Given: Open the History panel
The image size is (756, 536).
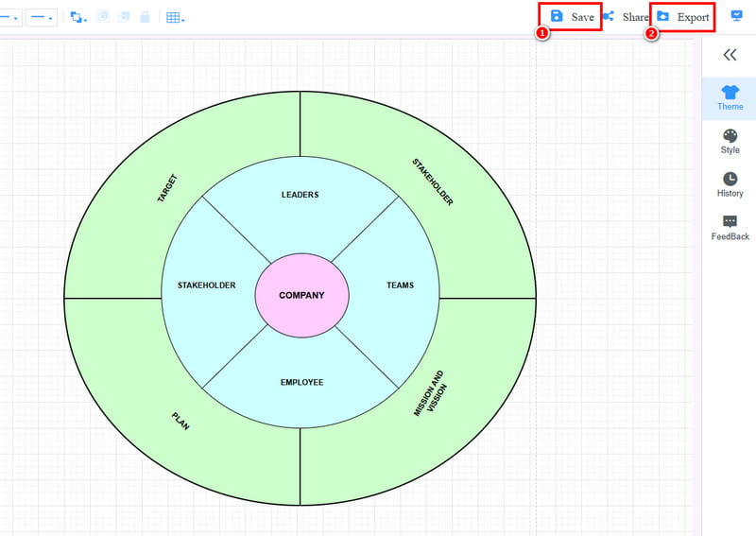Looking at the screenshot, I should (x=730, y=184).
